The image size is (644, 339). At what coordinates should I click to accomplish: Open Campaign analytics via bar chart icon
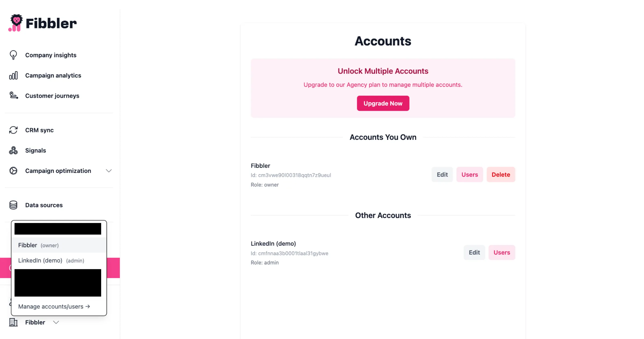(x=13, y=75)
